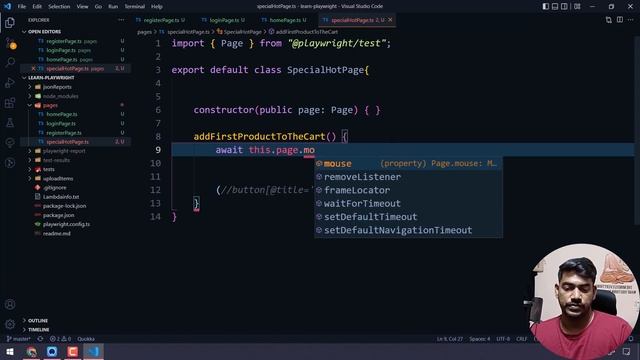Open the Customize Layout icon

pyautogui.click(x=577, y=6)
